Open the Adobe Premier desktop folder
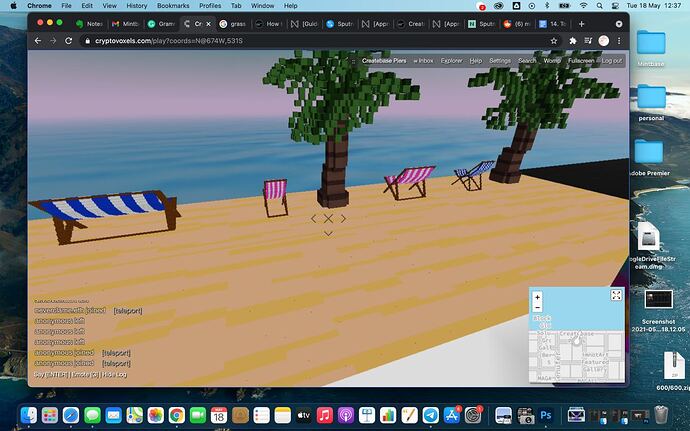The height and width of the screenshot is (431, 690). (649, 157)
